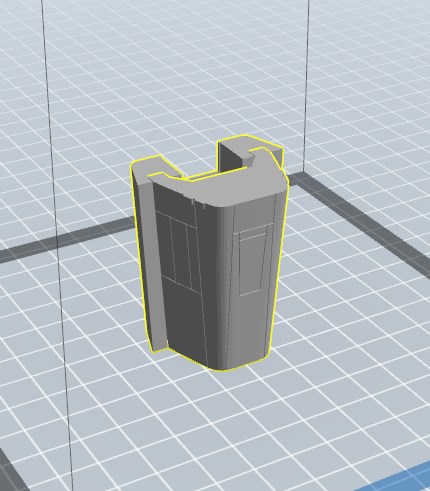Click the back-right raised tab on model top
The width and height of the screenshot is (430, 491).
coord(248,152)
